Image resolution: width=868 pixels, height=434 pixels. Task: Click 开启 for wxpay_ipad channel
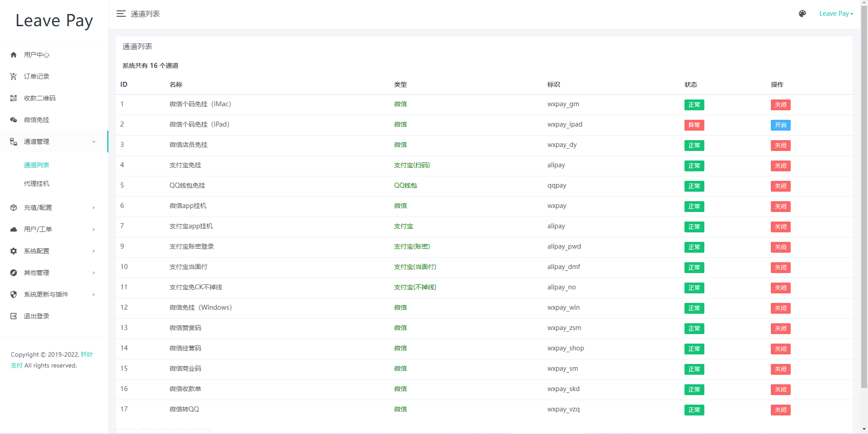[x=781, y=125]
